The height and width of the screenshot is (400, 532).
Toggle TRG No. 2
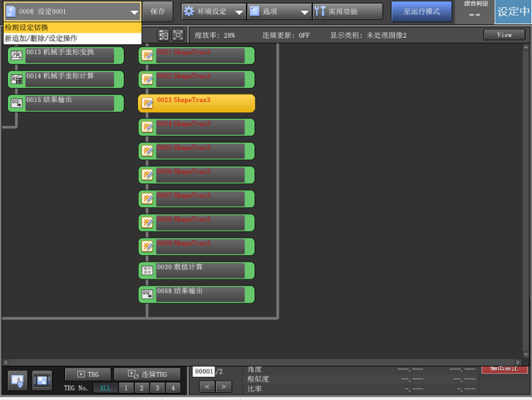(x=142, y=388)
